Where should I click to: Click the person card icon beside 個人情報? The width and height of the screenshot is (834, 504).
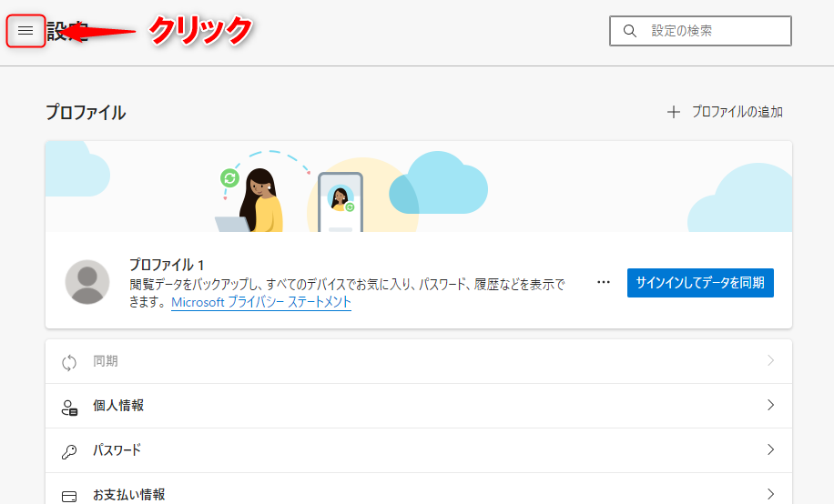(69, 407)
